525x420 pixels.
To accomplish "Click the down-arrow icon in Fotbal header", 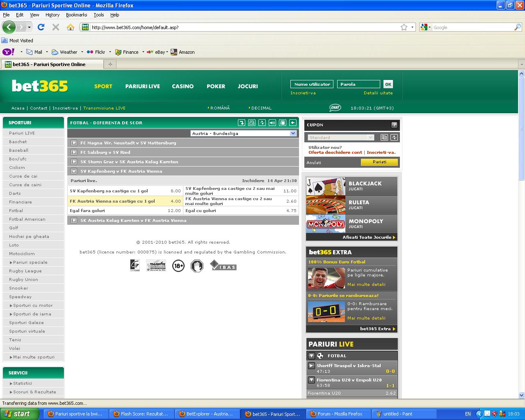I will tap(241, 123).
